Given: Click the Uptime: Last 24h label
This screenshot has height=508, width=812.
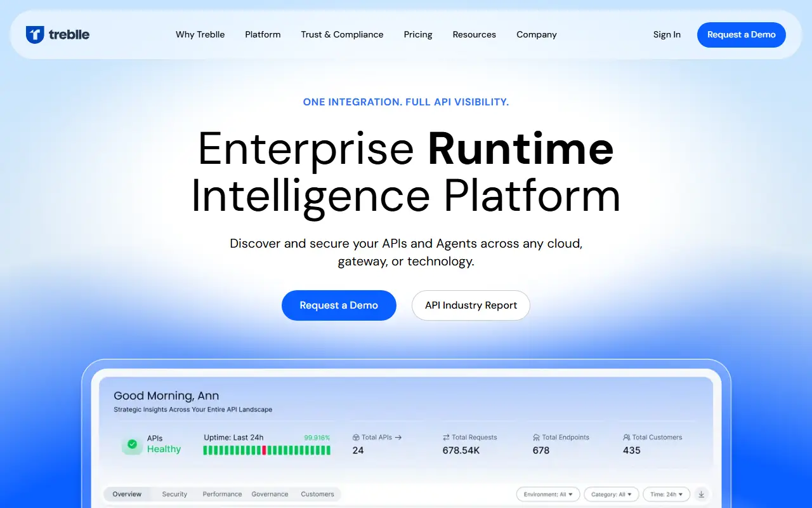Looking at the screenshot, I should click(x=233, y=438).
